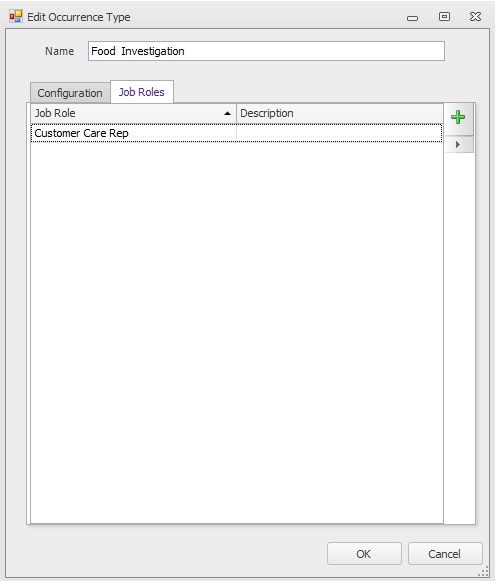Minimize the Edit Occurrence Type window

point(412,17)
